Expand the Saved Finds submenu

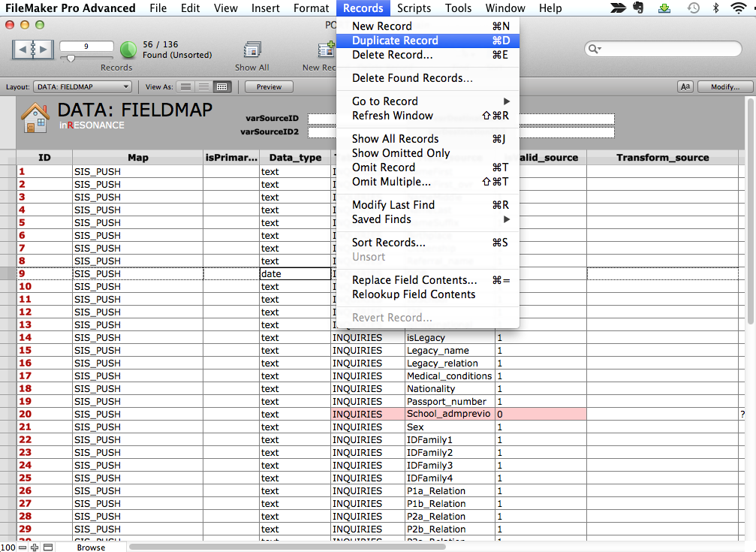pyautogui.click(x=428, y=219)
